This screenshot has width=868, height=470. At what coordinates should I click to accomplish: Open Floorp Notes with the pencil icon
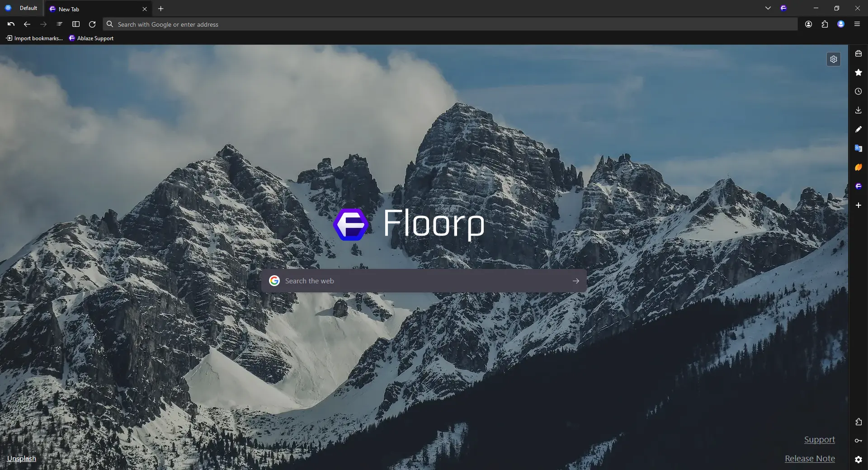coord(859,129)
